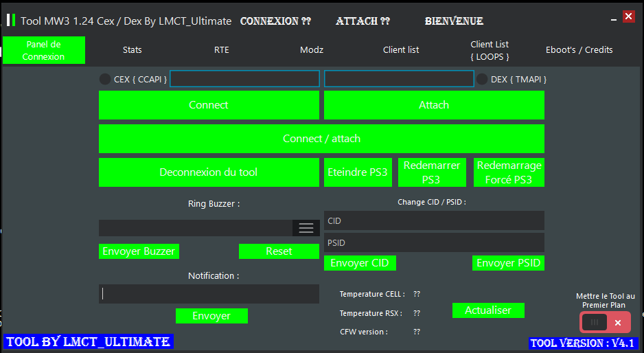Open the Modz tab
The image size is (644, 353).
click(311, 50)
